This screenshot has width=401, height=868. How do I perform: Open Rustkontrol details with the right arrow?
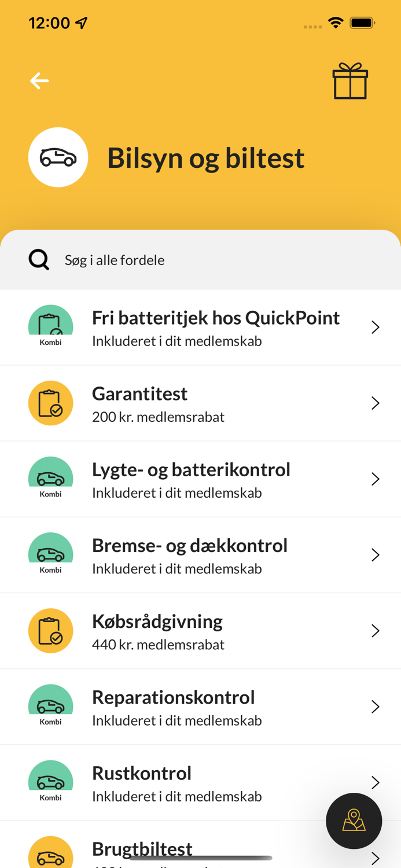(x=375, y=782)
